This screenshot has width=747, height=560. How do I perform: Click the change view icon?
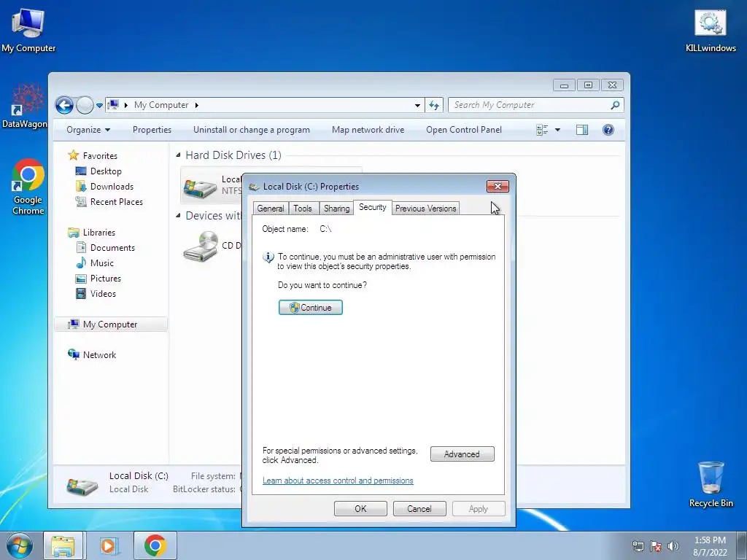tap(542, 130)
